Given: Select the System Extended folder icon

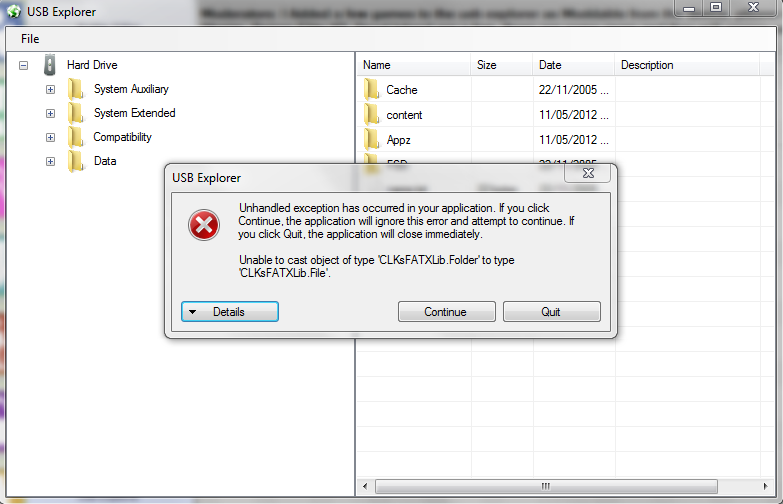Looking at the screenshot, I should (76, 113).
